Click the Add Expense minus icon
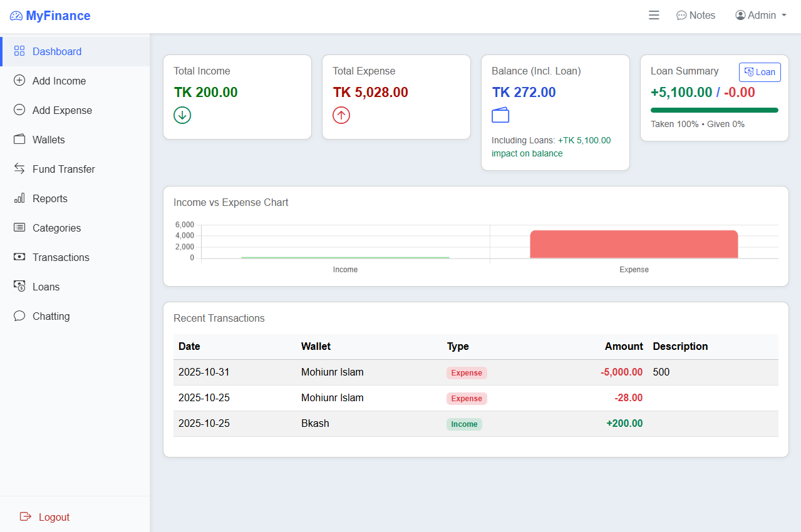Image resolution: width=801 pixels, height=532 pixels. click(x=19, y=110)
